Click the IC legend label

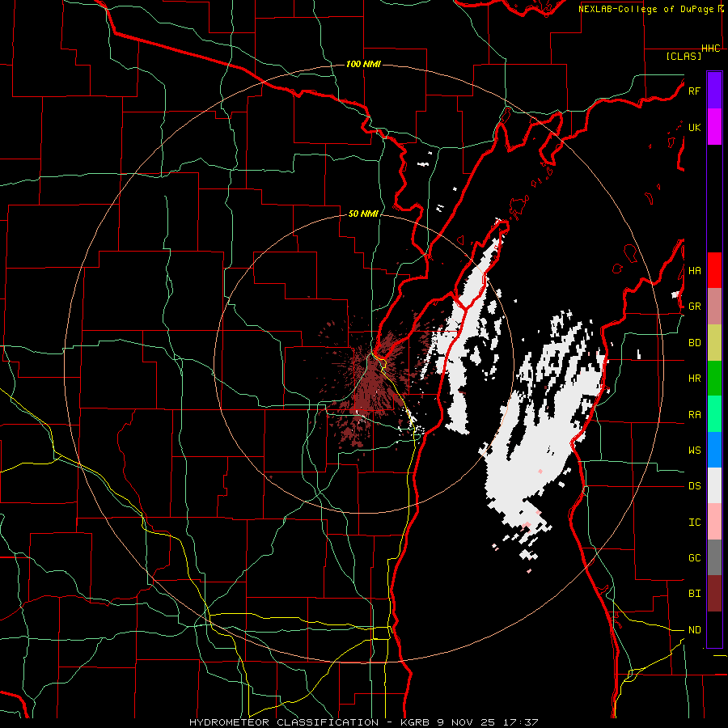694,523
